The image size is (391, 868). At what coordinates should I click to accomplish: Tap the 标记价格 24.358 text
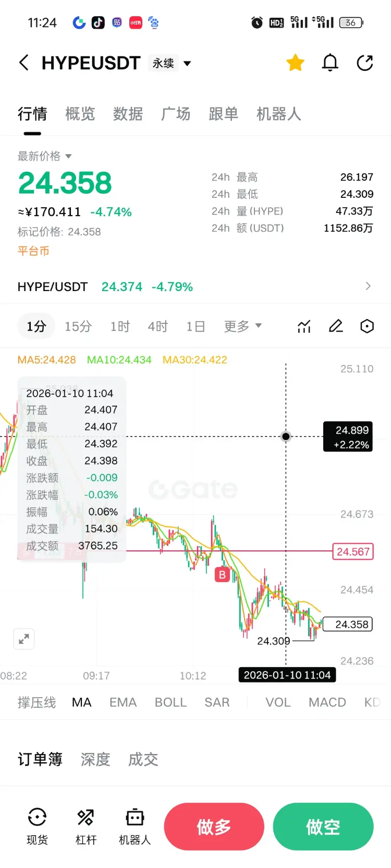point(59,232)
